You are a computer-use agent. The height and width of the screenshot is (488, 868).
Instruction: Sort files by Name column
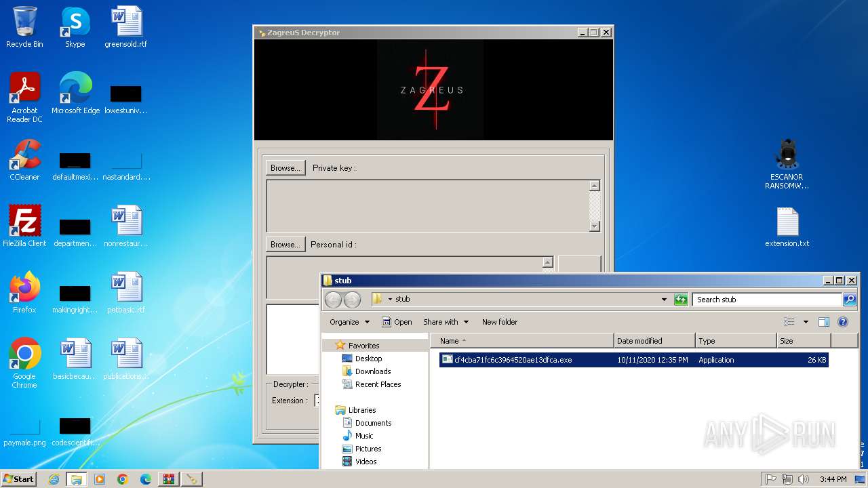point(523,341)
